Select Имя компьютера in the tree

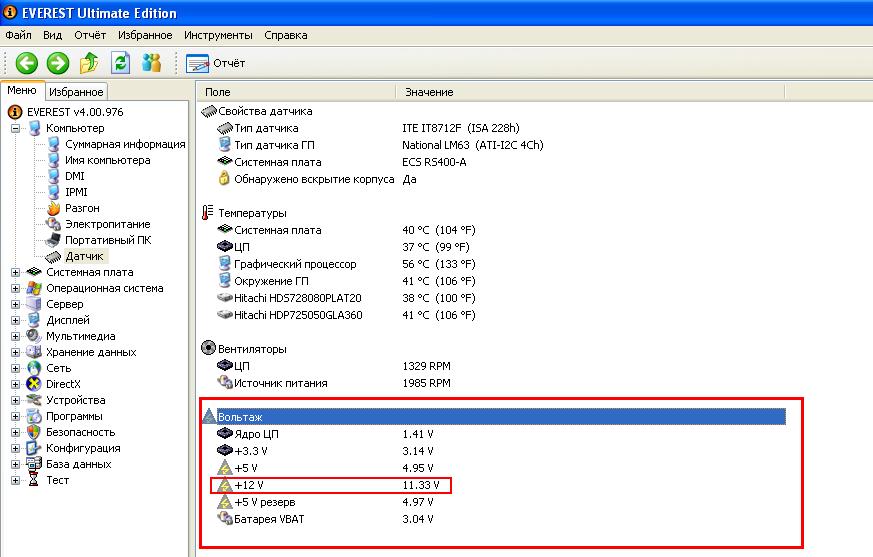[107, 160]
